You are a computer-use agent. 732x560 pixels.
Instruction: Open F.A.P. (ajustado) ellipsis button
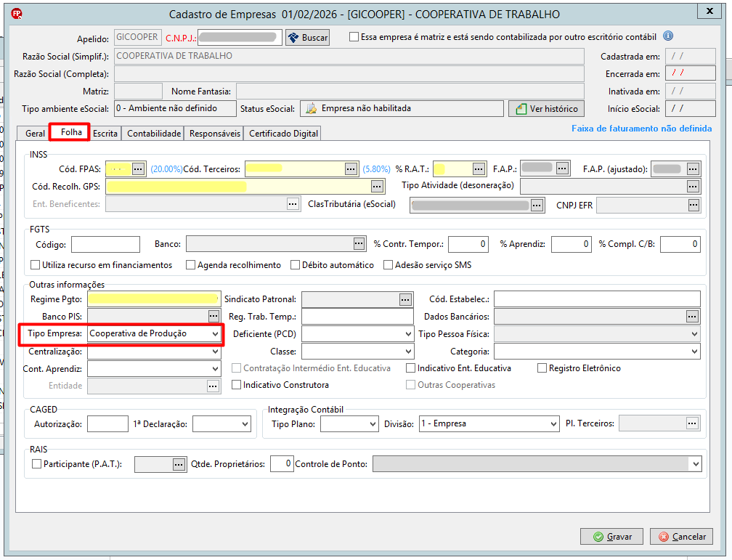point(693,169)
